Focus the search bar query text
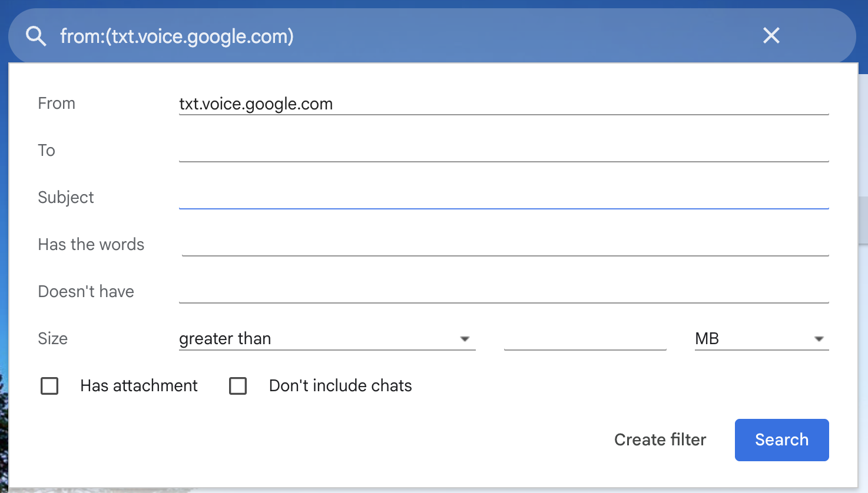The width and height of the screenshot is (868, 493). [x=177, y=36]
